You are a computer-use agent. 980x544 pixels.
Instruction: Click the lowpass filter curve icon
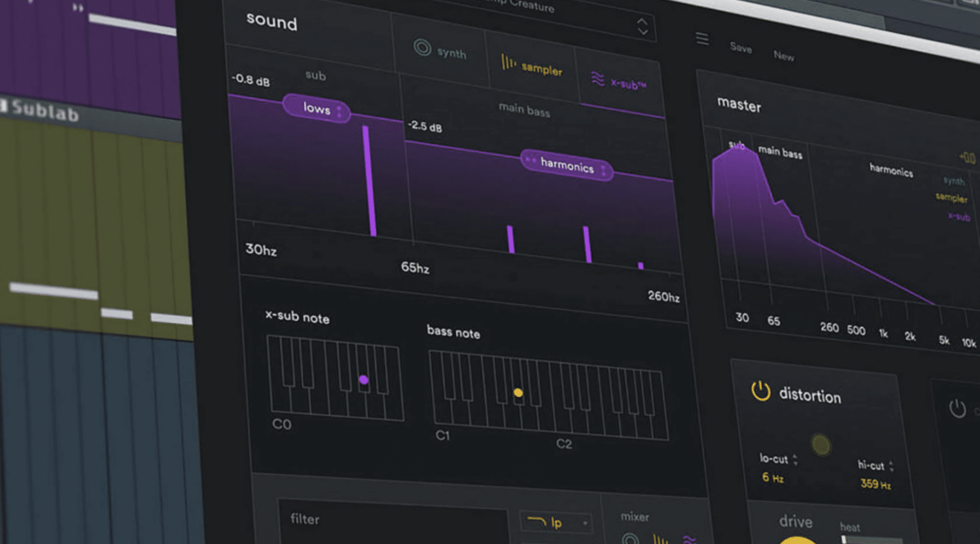pyautogui.click(x=536, y=521)
